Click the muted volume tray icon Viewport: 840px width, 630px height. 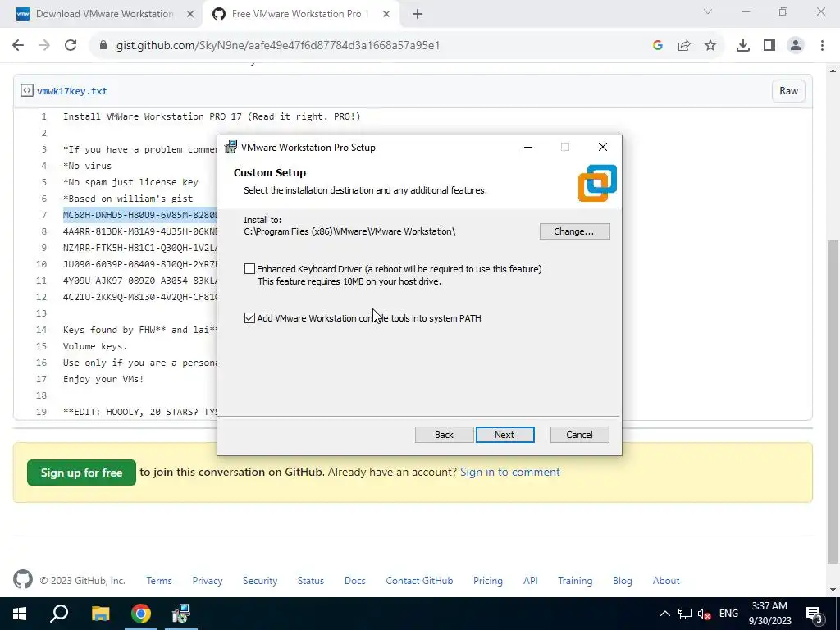click(x=705, y=614)
